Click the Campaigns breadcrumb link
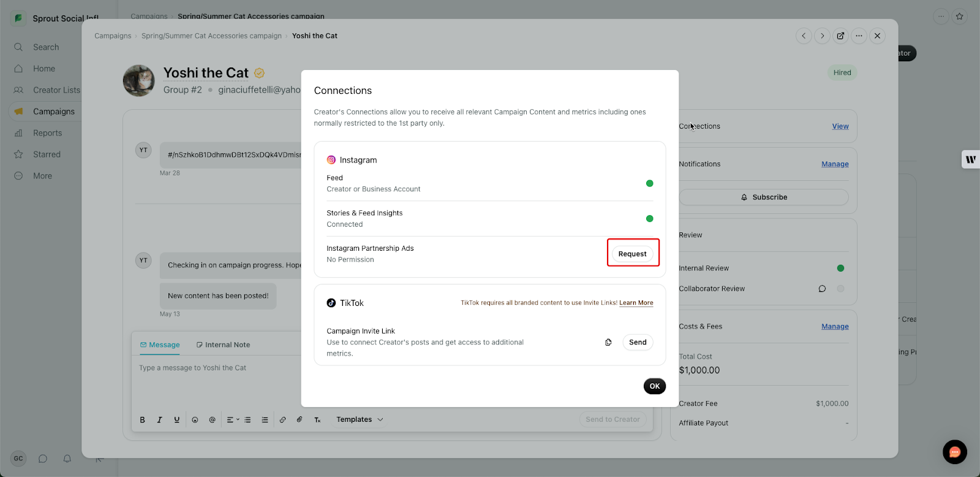 coord(113,36)
